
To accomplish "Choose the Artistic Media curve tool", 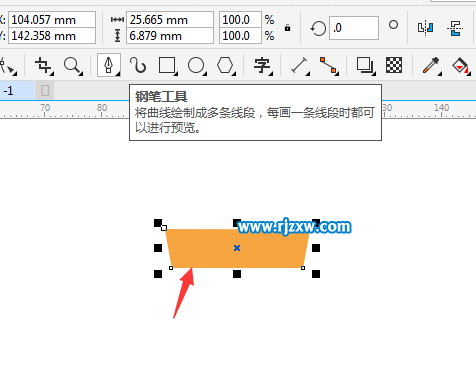I will 138,65.
